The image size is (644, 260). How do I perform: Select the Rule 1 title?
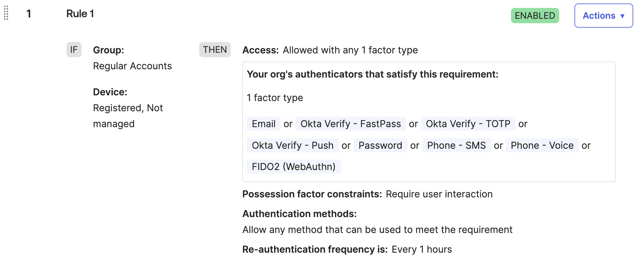tap(80, 13)
